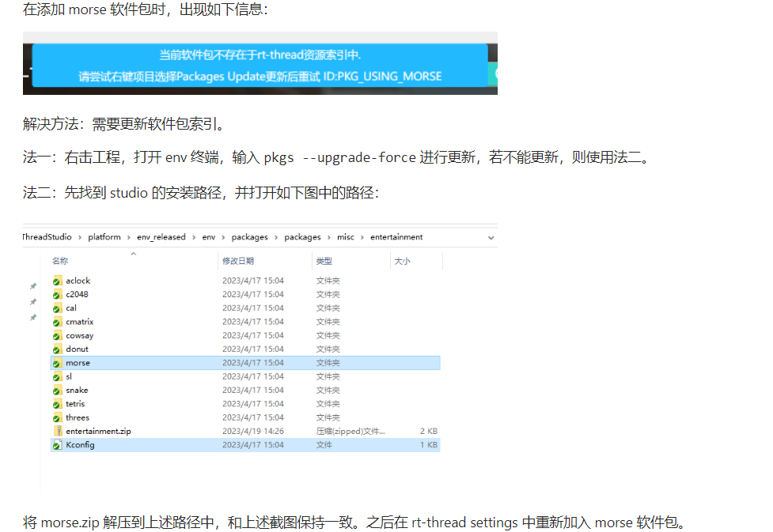
Task: Select the threes folder name
Action: coord(78,417)
